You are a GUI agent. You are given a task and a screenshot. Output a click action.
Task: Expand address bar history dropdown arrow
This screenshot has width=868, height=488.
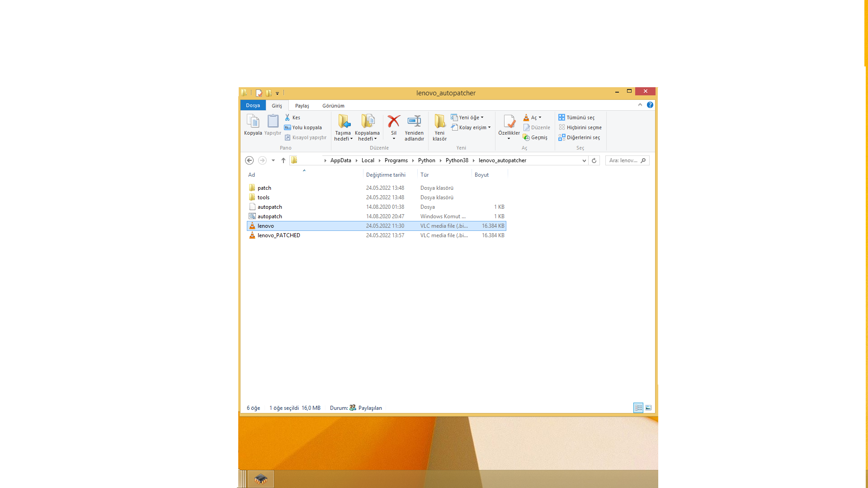(x=584, y=160)
